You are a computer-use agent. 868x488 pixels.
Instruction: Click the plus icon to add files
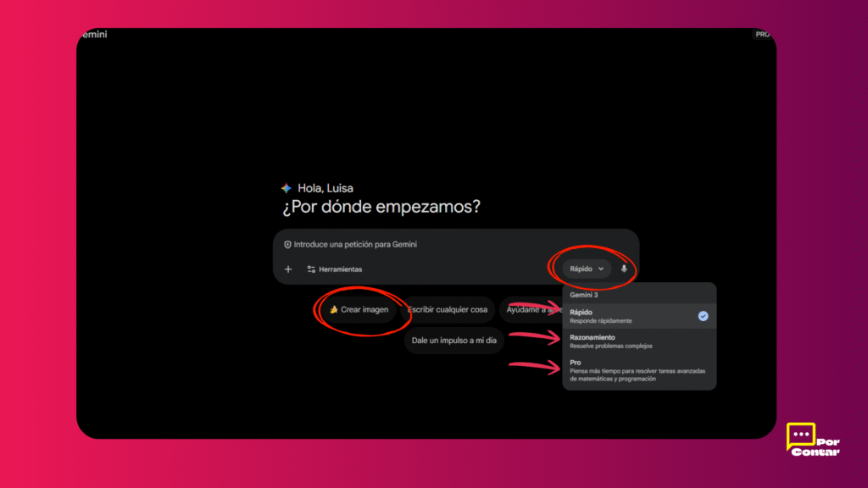pos(288,269)
